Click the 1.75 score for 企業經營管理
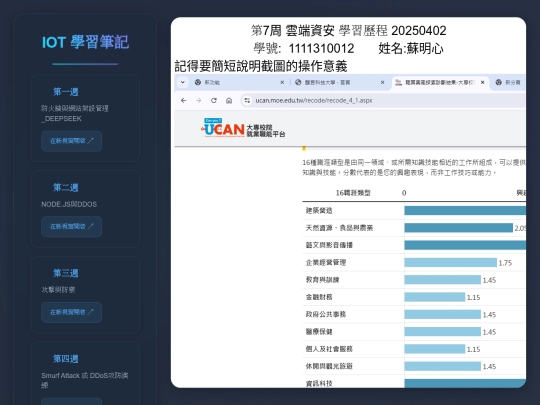Screen dimensions: 540x405 [505, 263]
